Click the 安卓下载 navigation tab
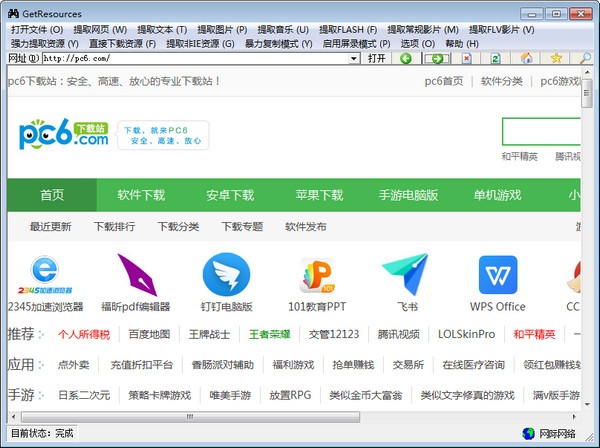 pyautogui.click(x=230, y=195)
